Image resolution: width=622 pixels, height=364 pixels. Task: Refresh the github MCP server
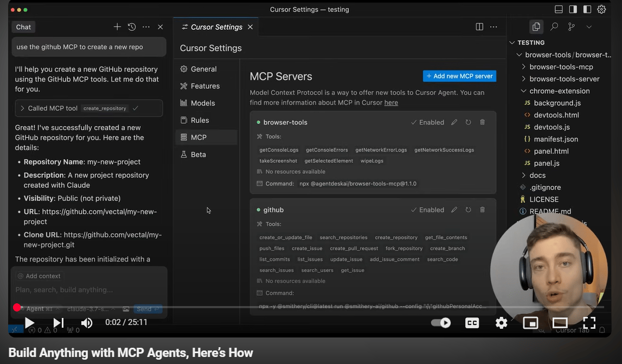tap(468, 210)
